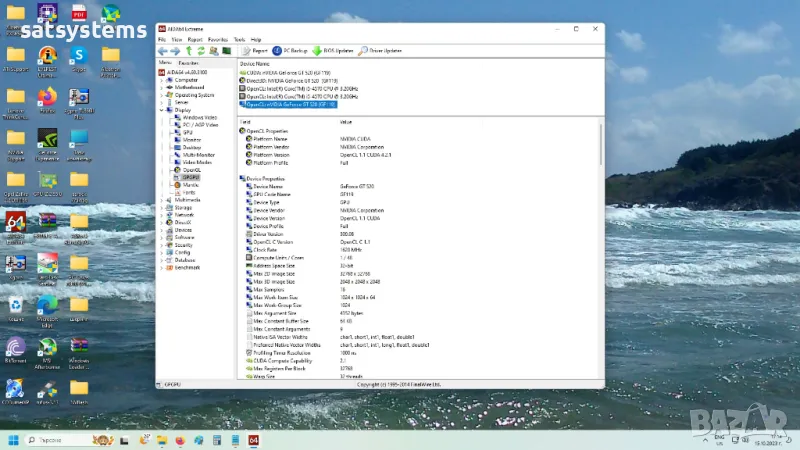800x450 pixels.
Task: Open the Report wizard from toolbar
Action: (255, 50)
